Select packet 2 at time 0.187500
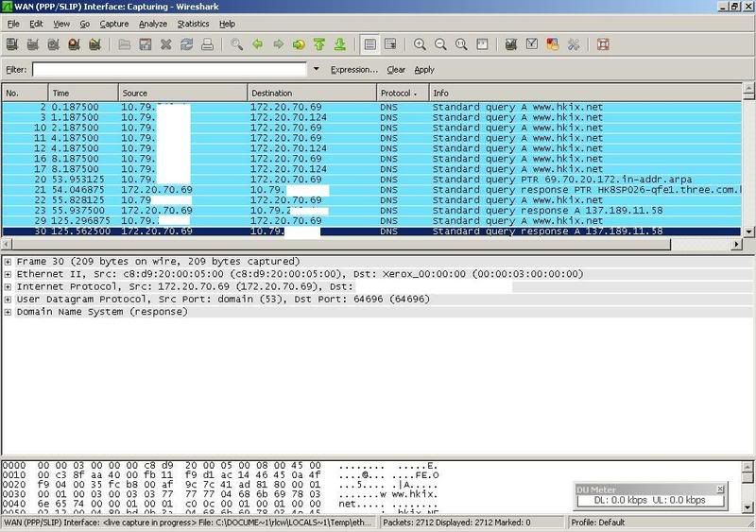The image size is (756, 532). pyautogui.click(x=371, y=107)
